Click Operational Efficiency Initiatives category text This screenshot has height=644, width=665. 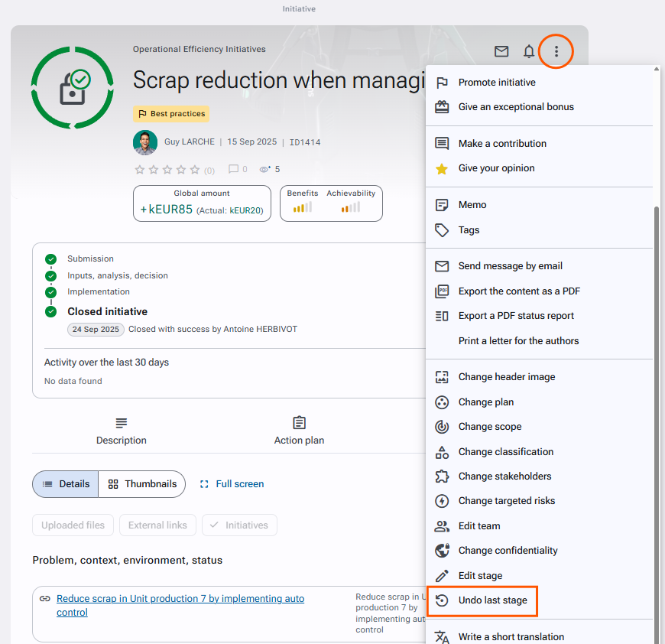pos(199,49)
